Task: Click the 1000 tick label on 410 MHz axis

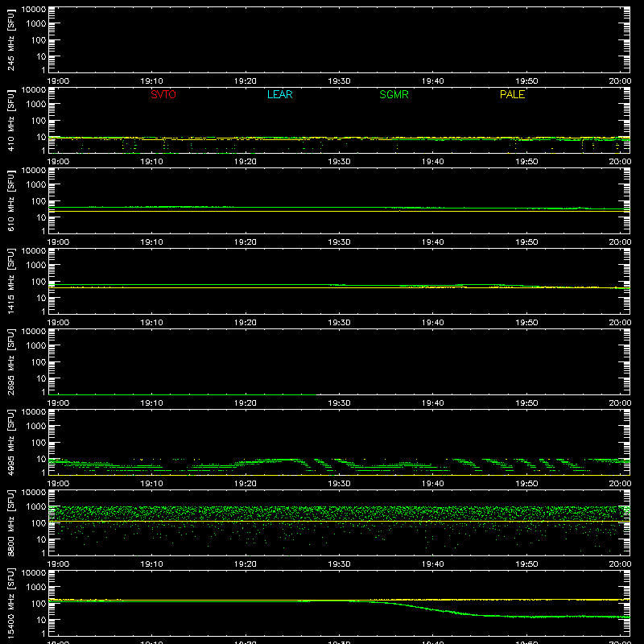Action: pyautogui.click(x=36, y=105)
